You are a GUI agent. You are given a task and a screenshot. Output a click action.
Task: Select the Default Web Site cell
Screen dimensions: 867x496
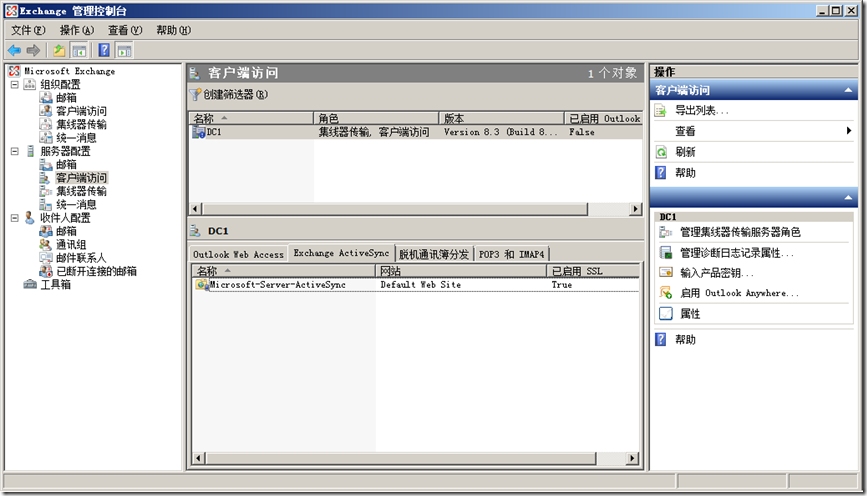tap(420, 285)
